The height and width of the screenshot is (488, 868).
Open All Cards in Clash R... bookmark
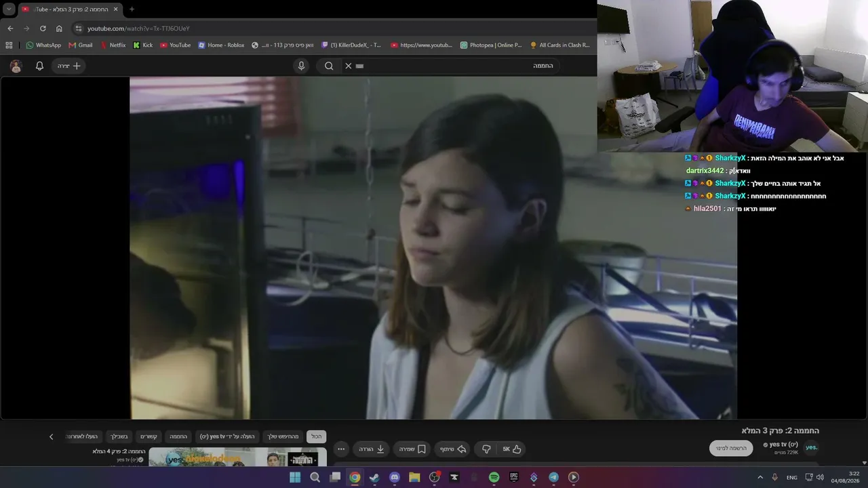[559, 45]
